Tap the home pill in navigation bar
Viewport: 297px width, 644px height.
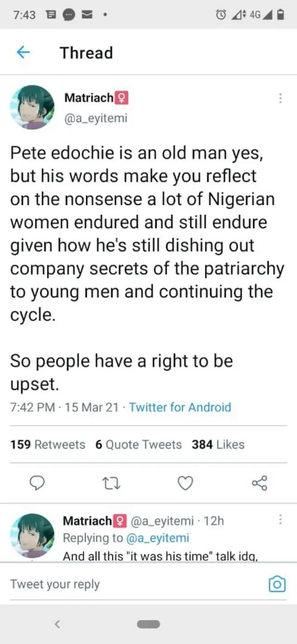pyautogui.click(x=148, y=624)
